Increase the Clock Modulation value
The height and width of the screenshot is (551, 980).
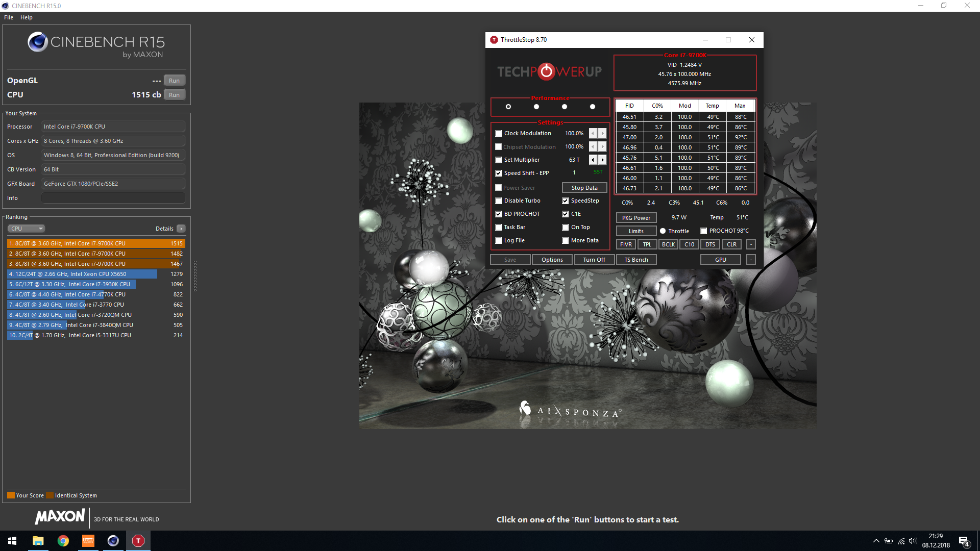click(x=602, y=133)
